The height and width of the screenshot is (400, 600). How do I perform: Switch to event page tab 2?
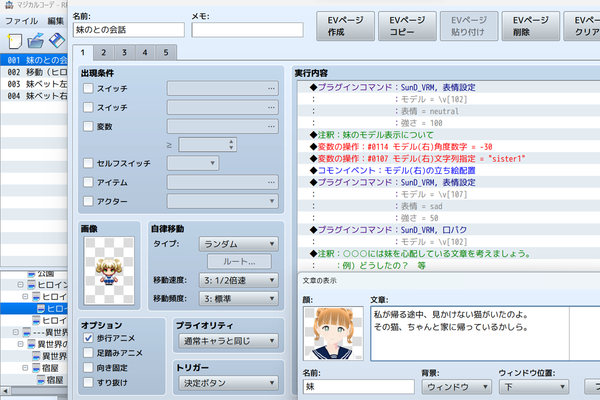coord(103,52)
